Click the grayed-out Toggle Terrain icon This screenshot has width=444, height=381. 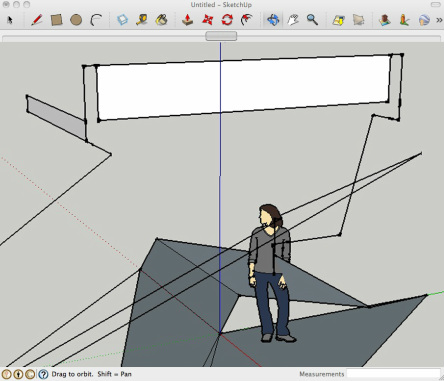click(358, 20)
